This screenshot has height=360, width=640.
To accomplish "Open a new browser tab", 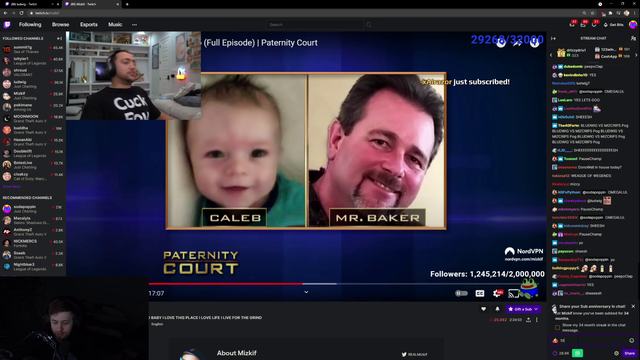I will pyautogui.click(x=127, y=4).
